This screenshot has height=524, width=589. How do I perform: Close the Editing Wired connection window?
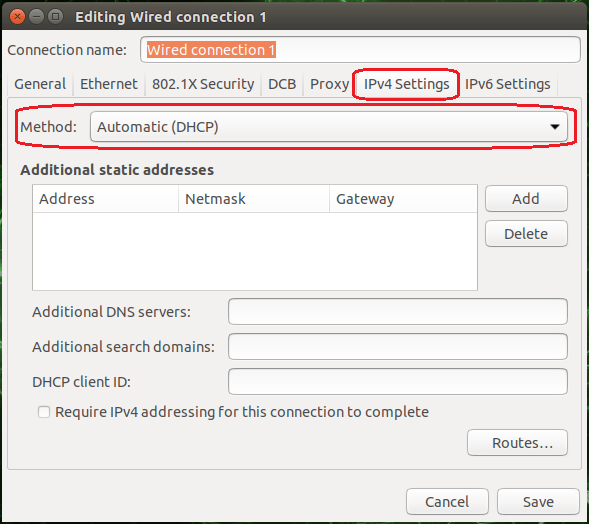(x=17, y=17)
